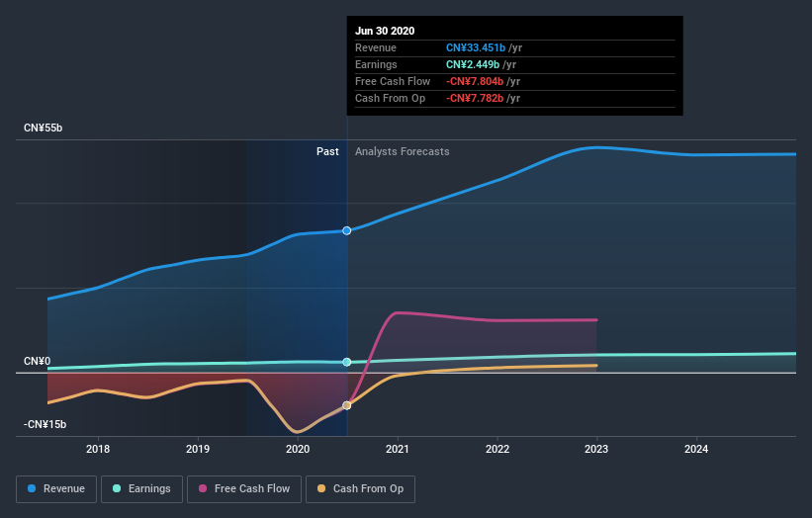The width and height of the screenshot is (812, 518).
Task: Click the 2023 x-axis label
Action: point(596,449)
